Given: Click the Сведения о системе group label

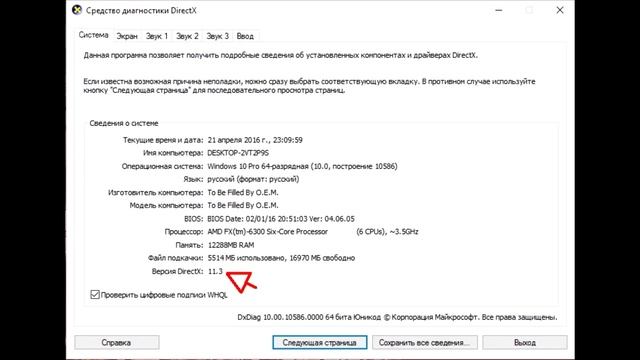Looking at the screenshot, I should pyautogui.click(x=124, y=123).
